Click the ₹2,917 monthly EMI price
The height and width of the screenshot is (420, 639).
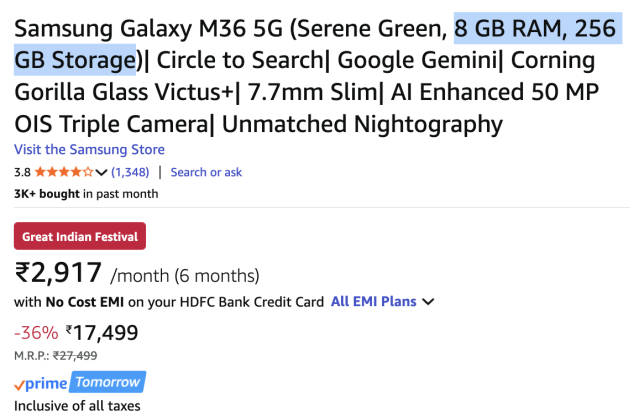click(58, 273)
